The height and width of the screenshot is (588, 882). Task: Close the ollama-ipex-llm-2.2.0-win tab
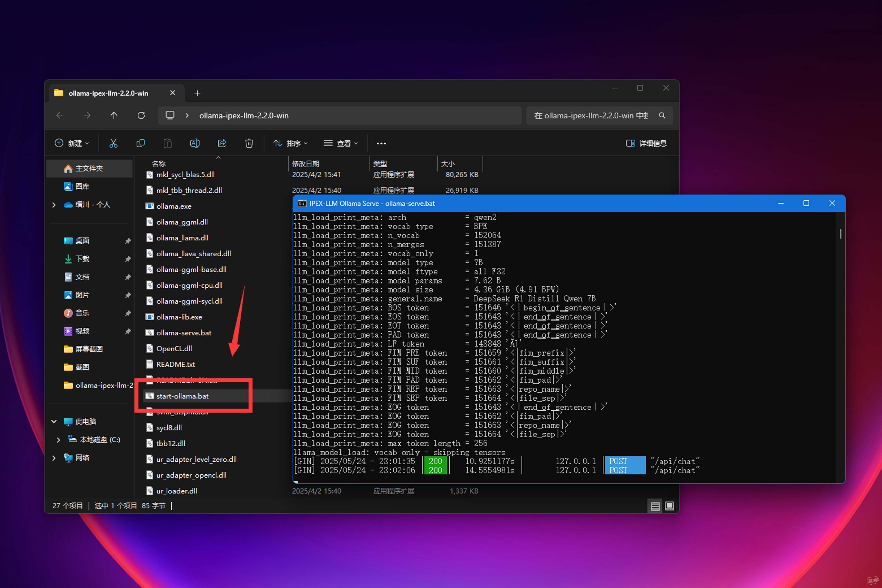pyautogui.click(x=173, y=93)
